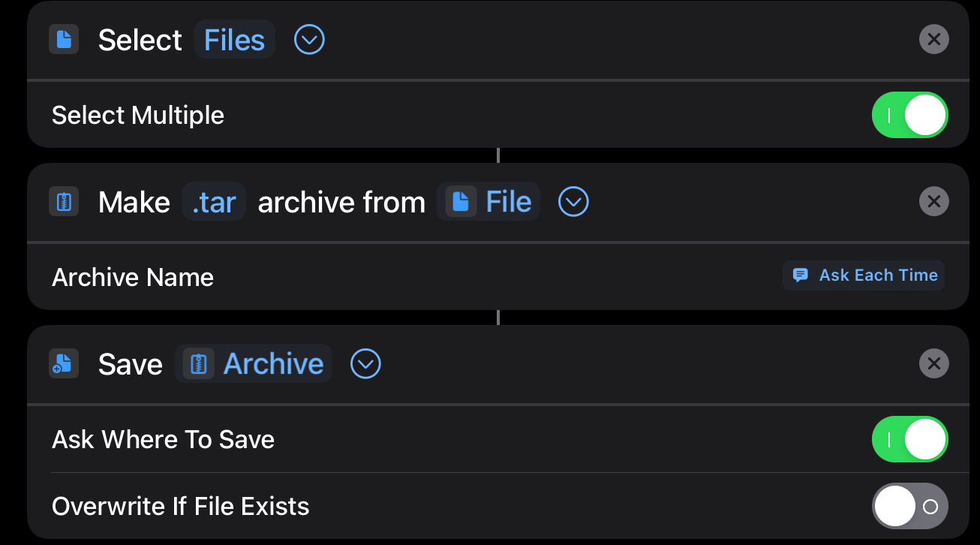980x545 pixels.
Task: Click the Archive variable zip icon
Action: click(199, 364)
